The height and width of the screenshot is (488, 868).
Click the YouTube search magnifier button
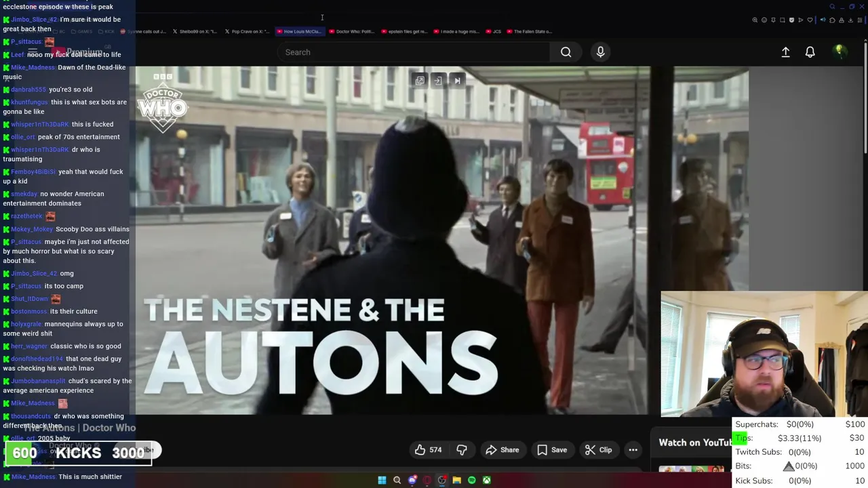tap(566, 52)
